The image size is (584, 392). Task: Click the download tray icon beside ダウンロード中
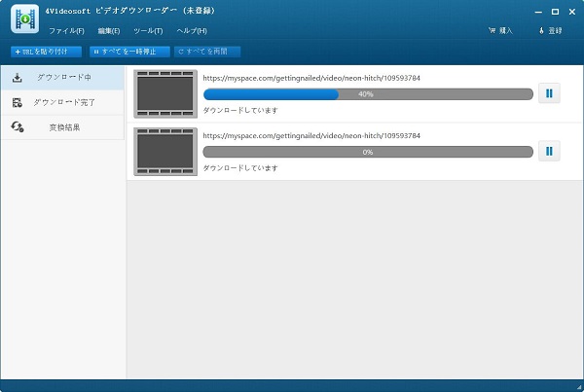point(18,78)
